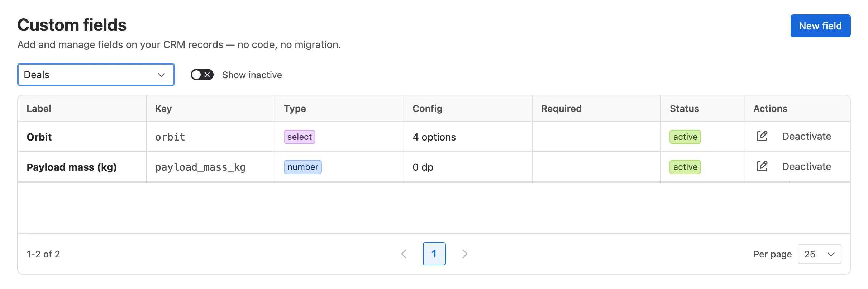The height and width of the screenshot is (289, 868).
Task: Deactivate the Payload mass (kg) field
Action: (x=806, y=166)
